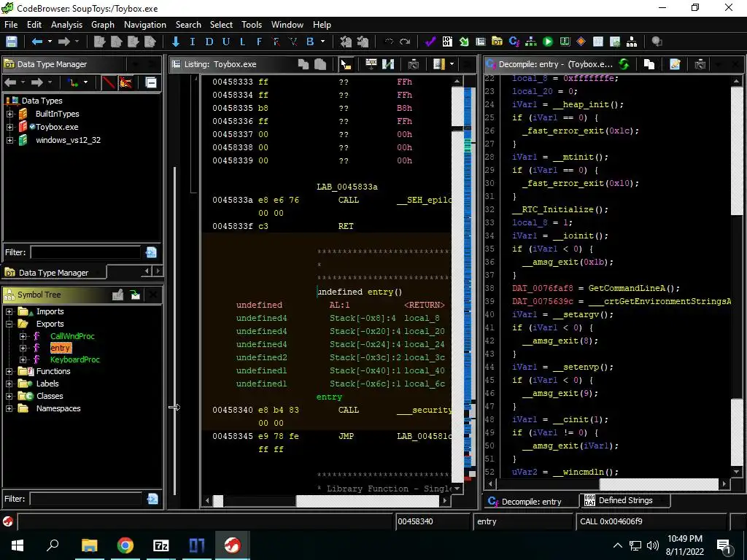Go forward to the next location in the main toolbar
Screen dimensions: 747x560
coord(64,42)
